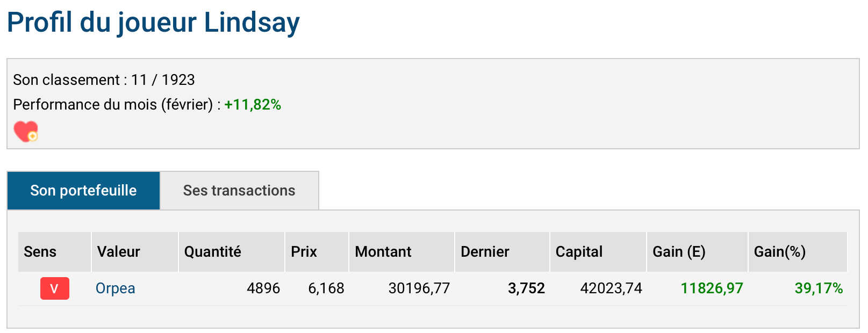Open the Ses transactions tab

pos(239,190)
